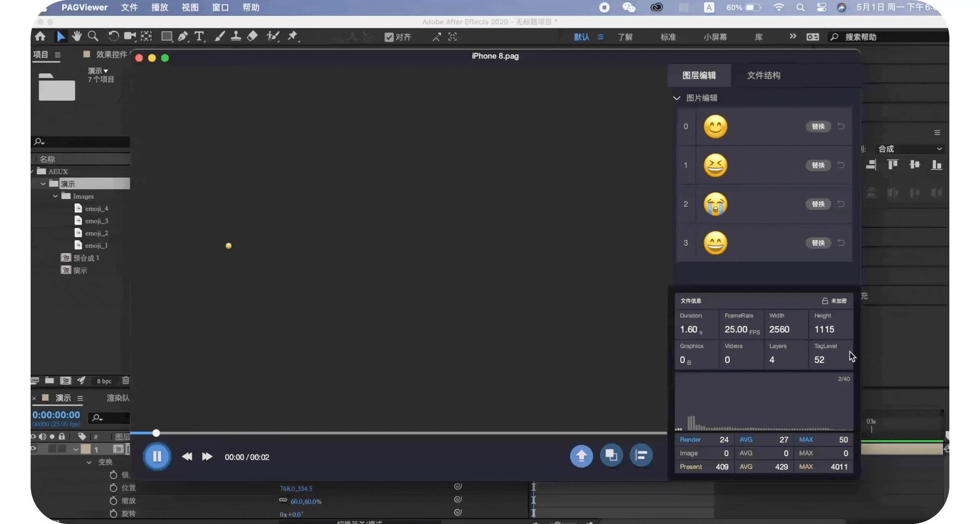Collapse the 图片编辑 section
The width and height of the screenshot is (980, 524).
point(677,98)
